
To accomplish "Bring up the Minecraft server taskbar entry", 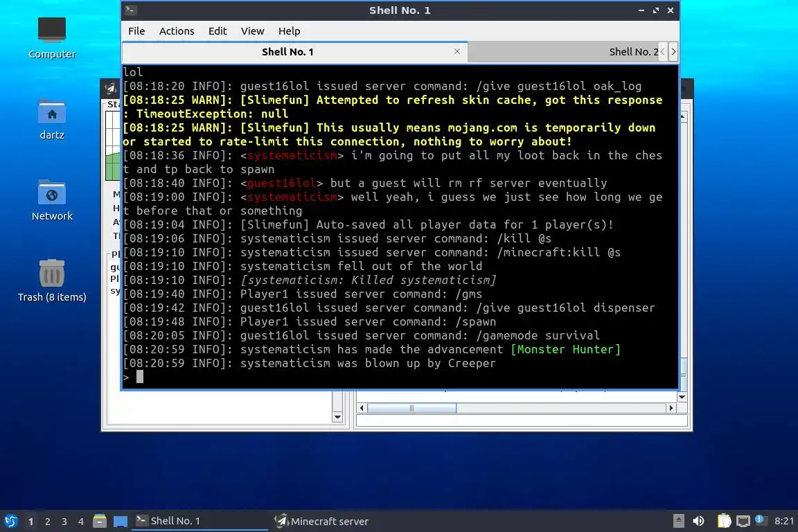I will pyautogui.click(x=321, y=521).
